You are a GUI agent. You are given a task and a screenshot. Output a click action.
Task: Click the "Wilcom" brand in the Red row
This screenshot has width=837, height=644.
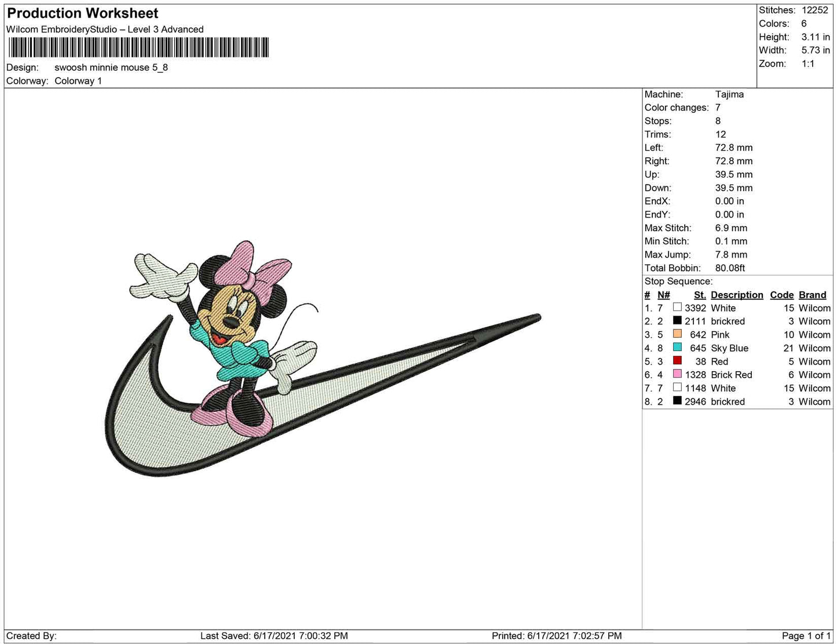[814, 361]
